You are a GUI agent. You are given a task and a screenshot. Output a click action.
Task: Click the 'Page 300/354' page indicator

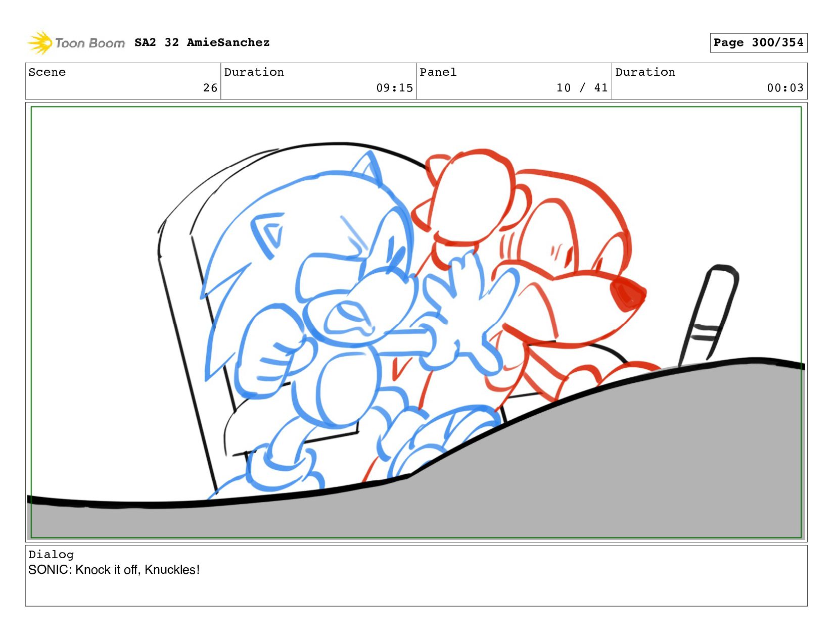coord(758,43)
